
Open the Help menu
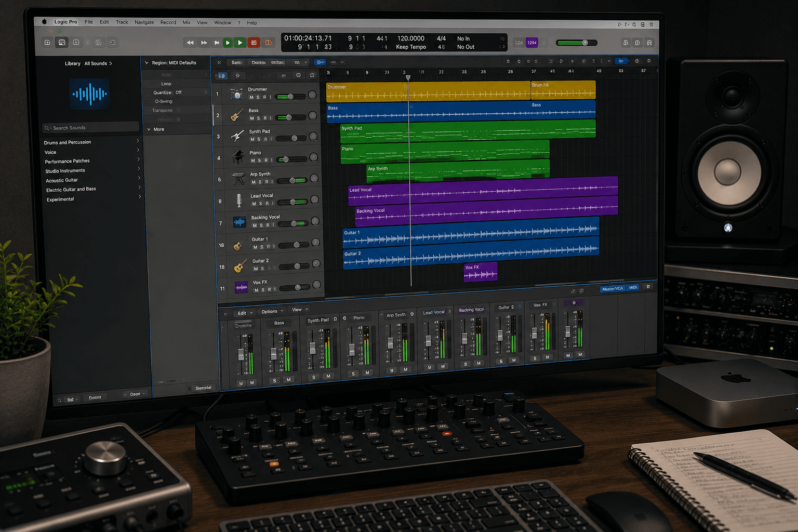coord(252,23)
